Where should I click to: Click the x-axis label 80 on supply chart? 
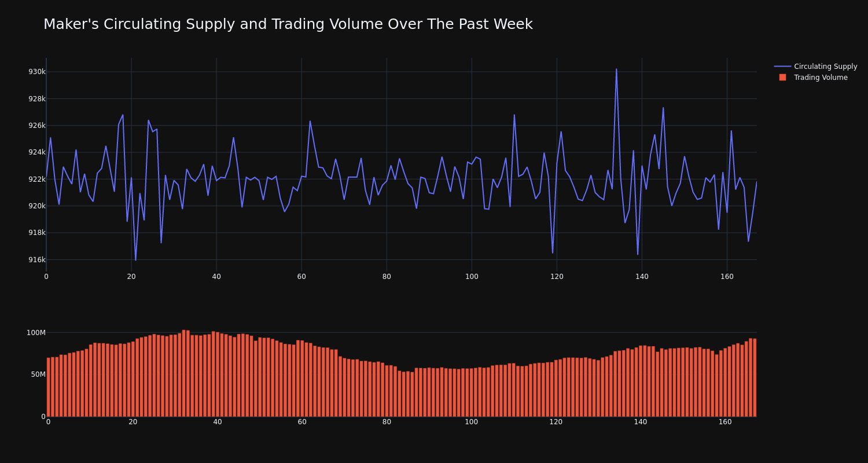(x=387, y=277)
